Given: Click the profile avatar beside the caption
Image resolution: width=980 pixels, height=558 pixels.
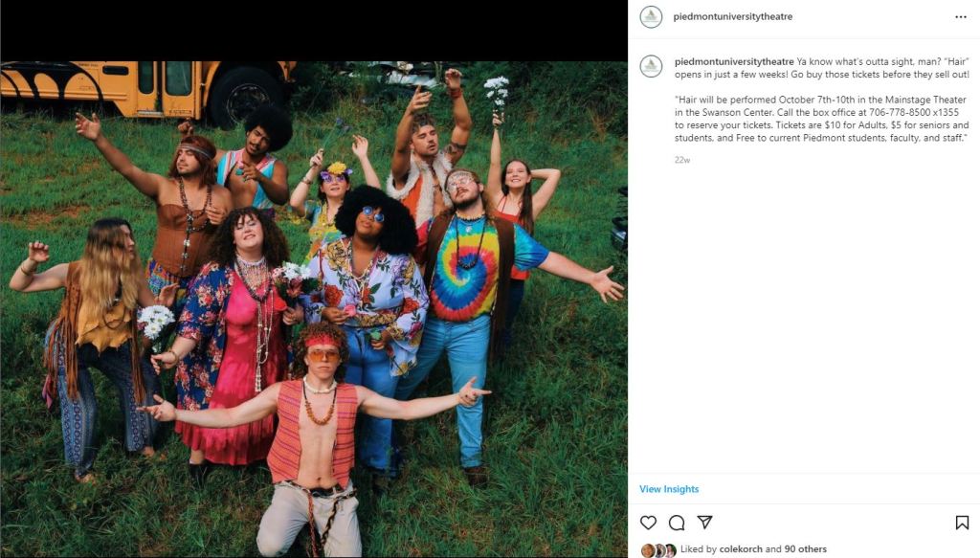Looking at the screenshot, I should (651, 66).
